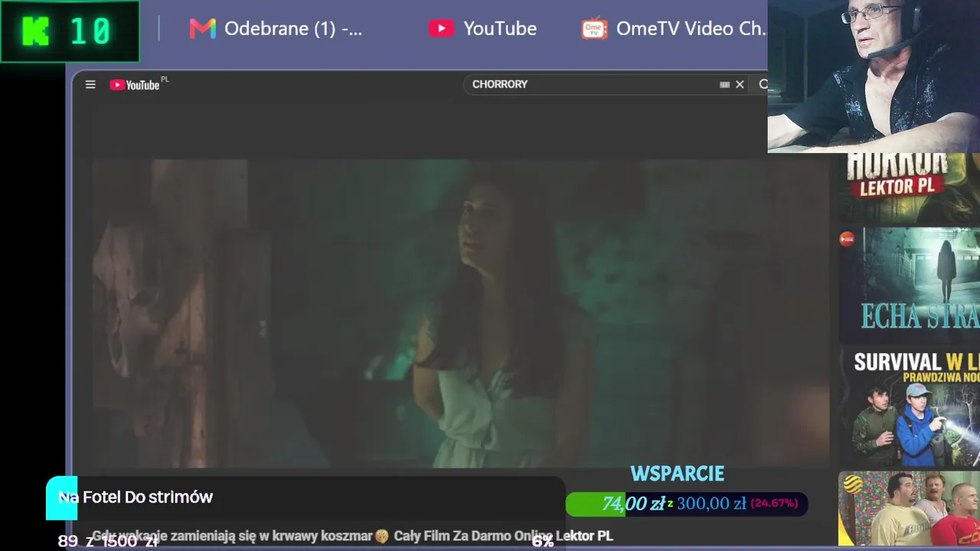
Task: Open the YouTube guide hamburger menu
Action: (90, 85)
